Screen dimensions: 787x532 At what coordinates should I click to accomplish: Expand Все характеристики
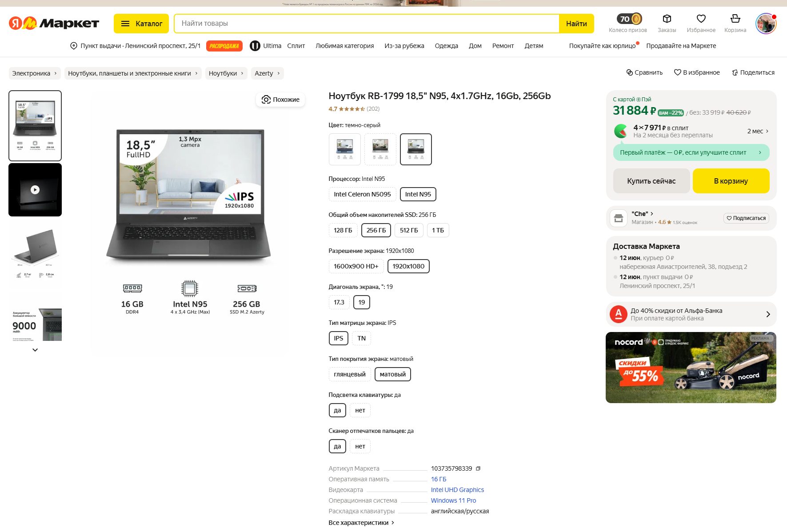pyautogui.click(x=361, y=523)
